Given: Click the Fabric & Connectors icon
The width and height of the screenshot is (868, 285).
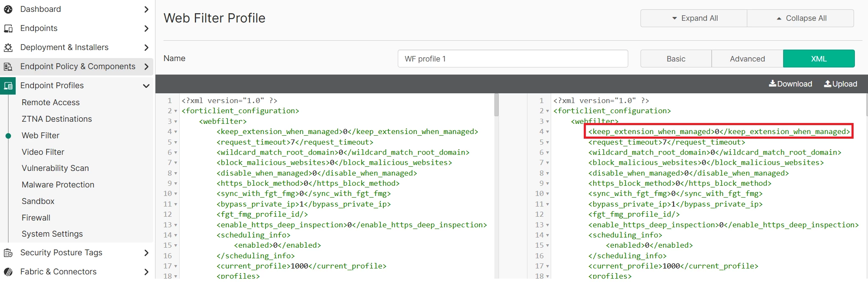Looking at the screenshot, I should (8, 272).
